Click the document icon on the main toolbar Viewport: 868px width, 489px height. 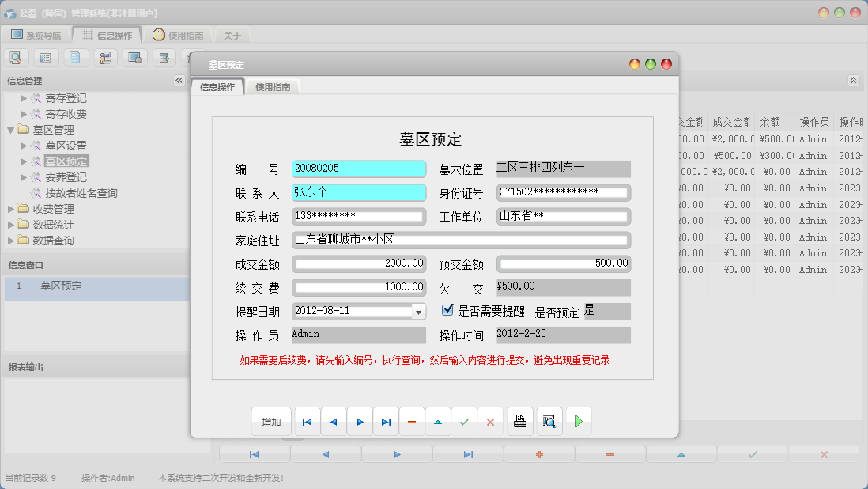(75, 57)
